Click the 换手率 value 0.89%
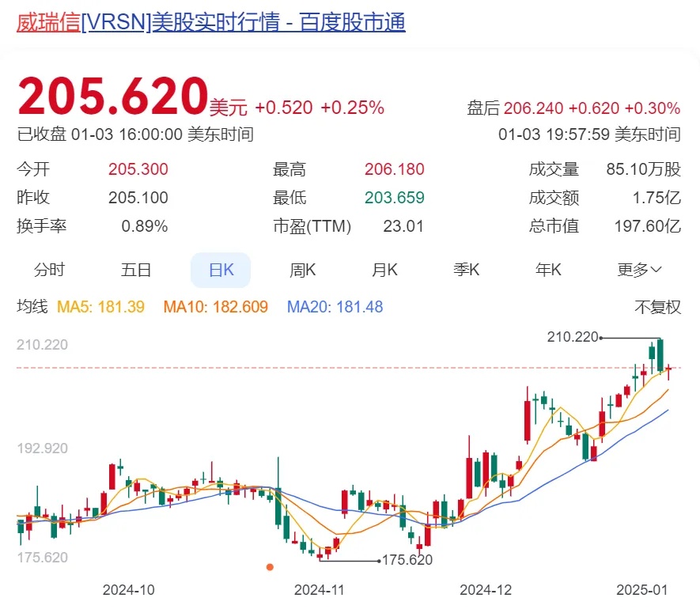 tap(145, 226)
